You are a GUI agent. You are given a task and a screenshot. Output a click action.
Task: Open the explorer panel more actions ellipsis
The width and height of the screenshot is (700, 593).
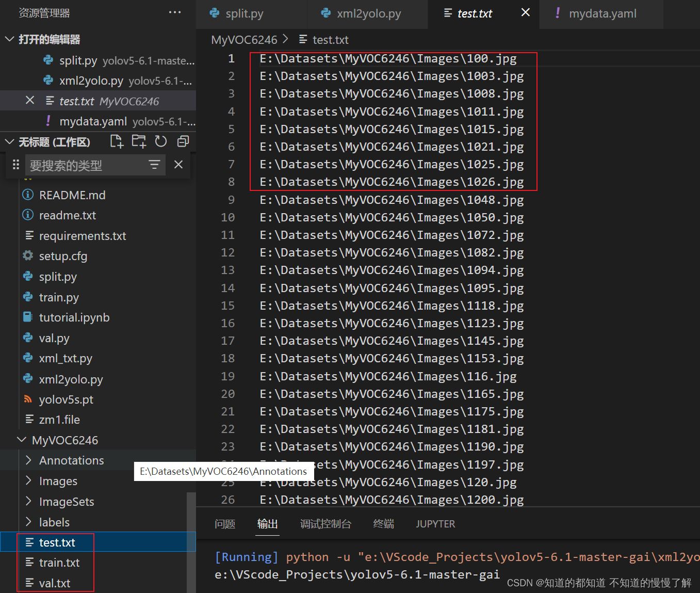(175, 12)
